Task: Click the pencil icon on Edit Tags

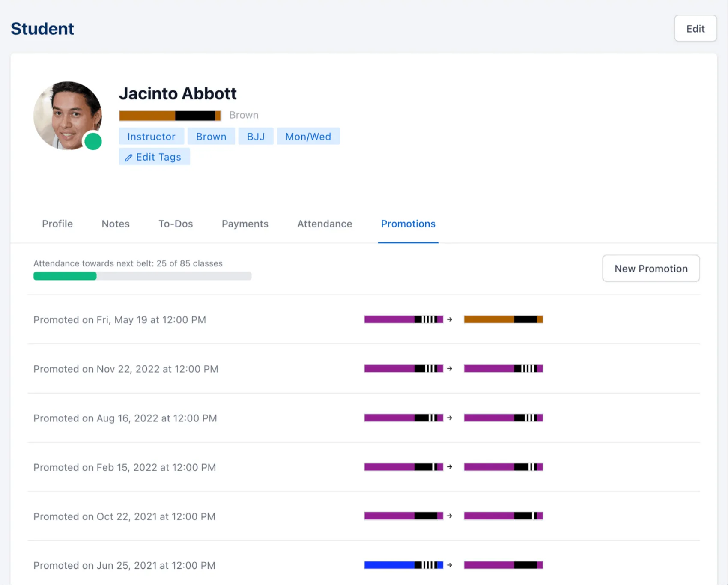Action: (128, 157)
